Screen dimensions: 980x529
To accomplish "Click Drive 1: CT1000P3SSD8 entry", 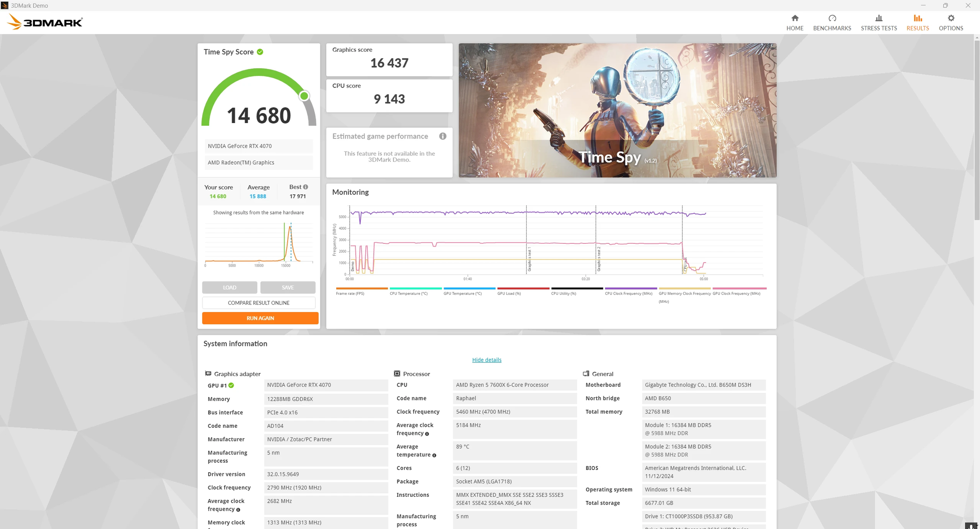I will tap(704, 516).
